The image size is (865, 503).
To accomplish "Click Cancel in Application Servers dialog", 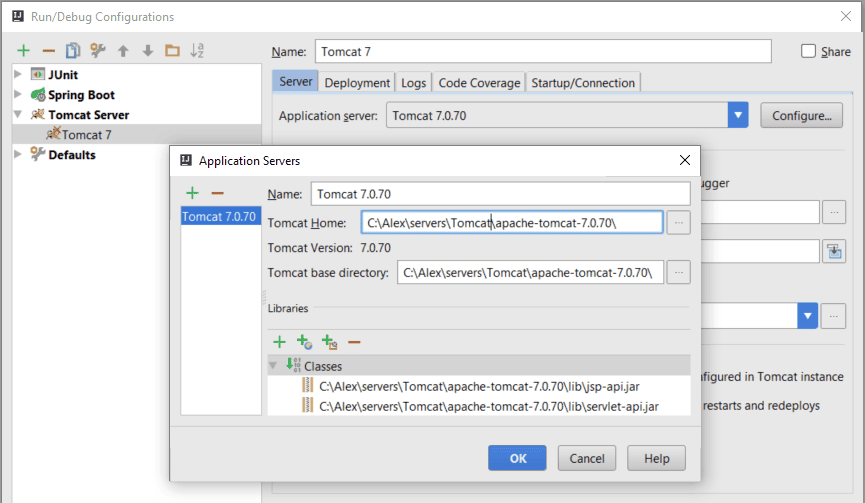I will [586, 458].
